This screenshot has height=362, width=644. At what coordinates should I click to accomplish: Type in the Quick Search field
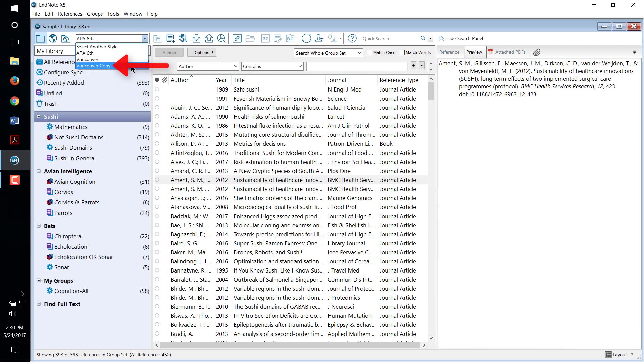[x=389, y=38]
